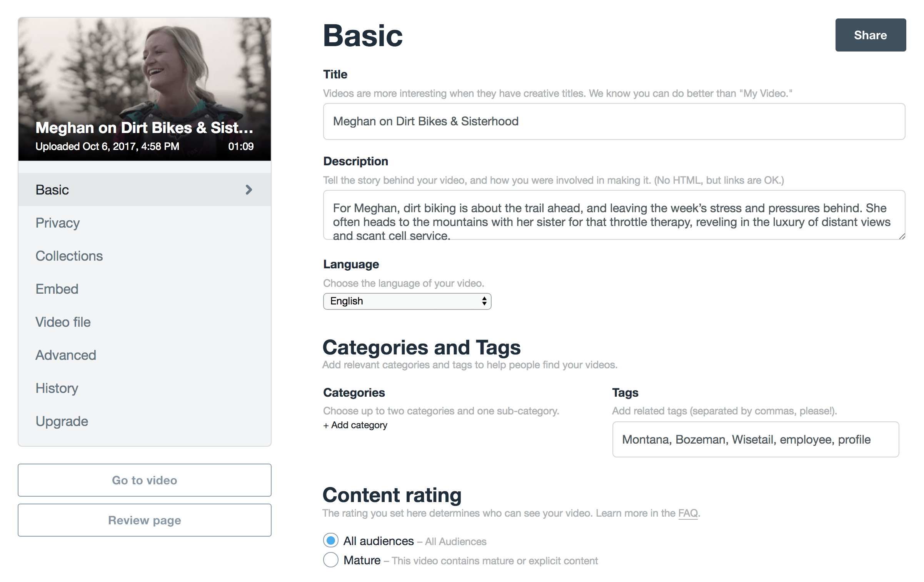
Task: Select the All audiences rating option
Action: click(331, 540)
